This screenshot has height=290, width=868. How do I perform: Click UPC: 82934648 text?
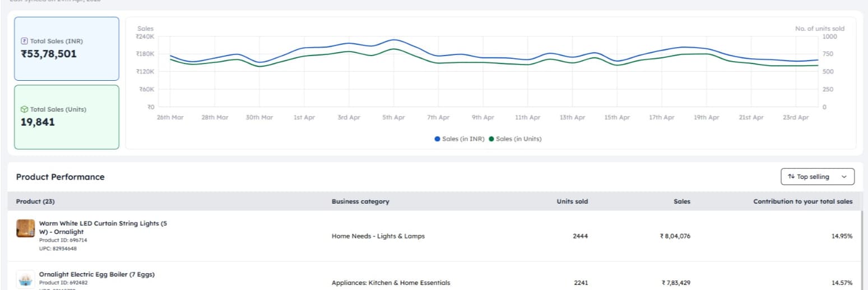click(x=58, y=248)
